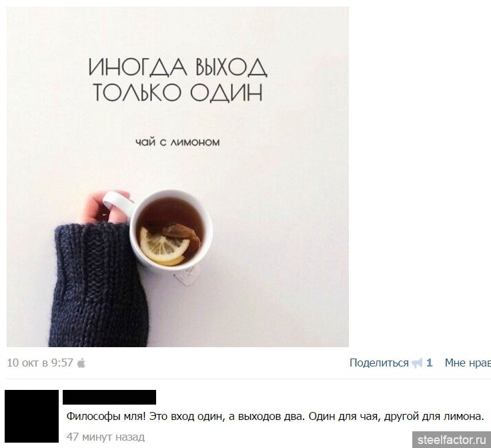Open the commenter's blacked-out avatar
The width and height of the screenshot is (491, 448).
31,416
